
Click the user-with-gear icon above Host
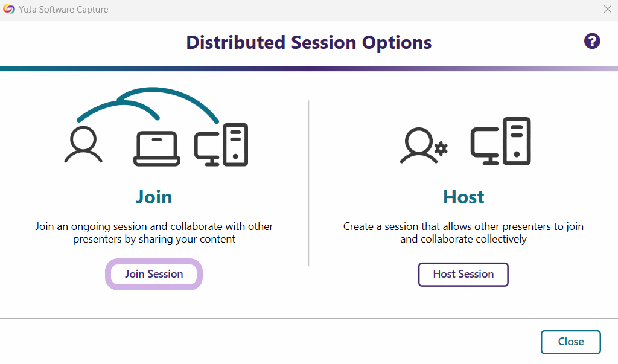tap(424, 147)
